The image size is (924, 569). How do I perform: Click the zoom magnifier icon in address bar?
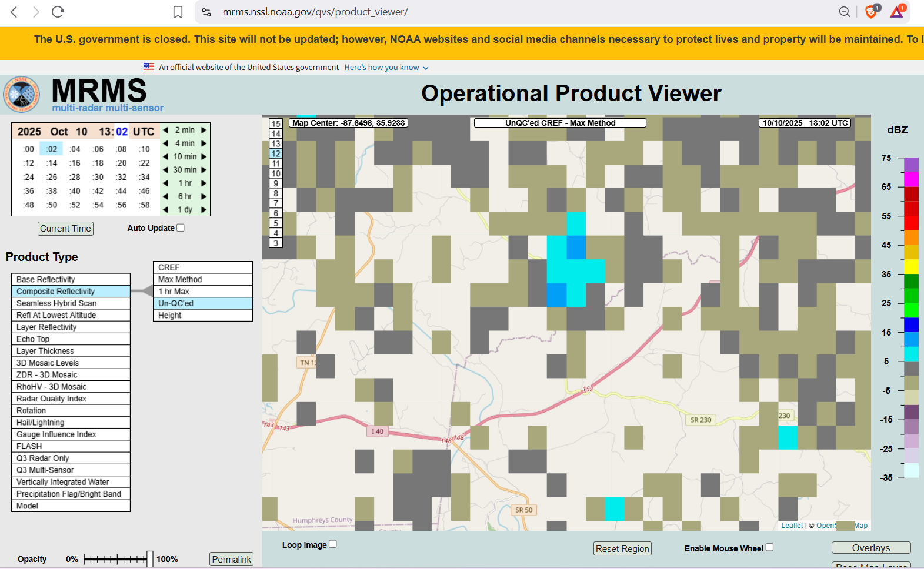pyautogui.click(x=844, y=12)
